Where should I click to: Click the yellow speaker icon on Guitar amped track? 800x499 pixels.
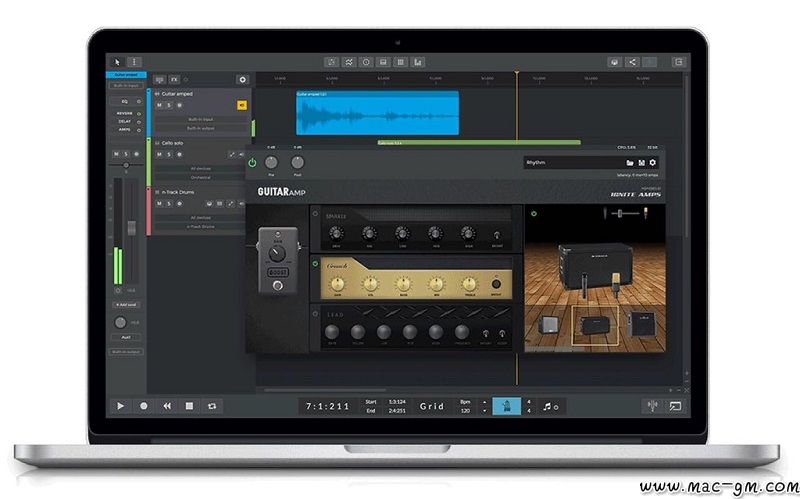point(242,105)
